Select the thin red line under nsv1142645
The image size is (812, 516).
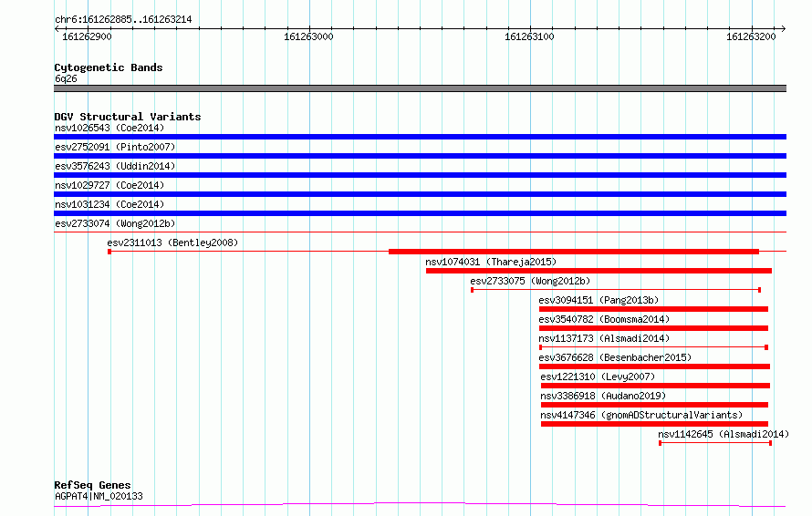click(715, 443)
